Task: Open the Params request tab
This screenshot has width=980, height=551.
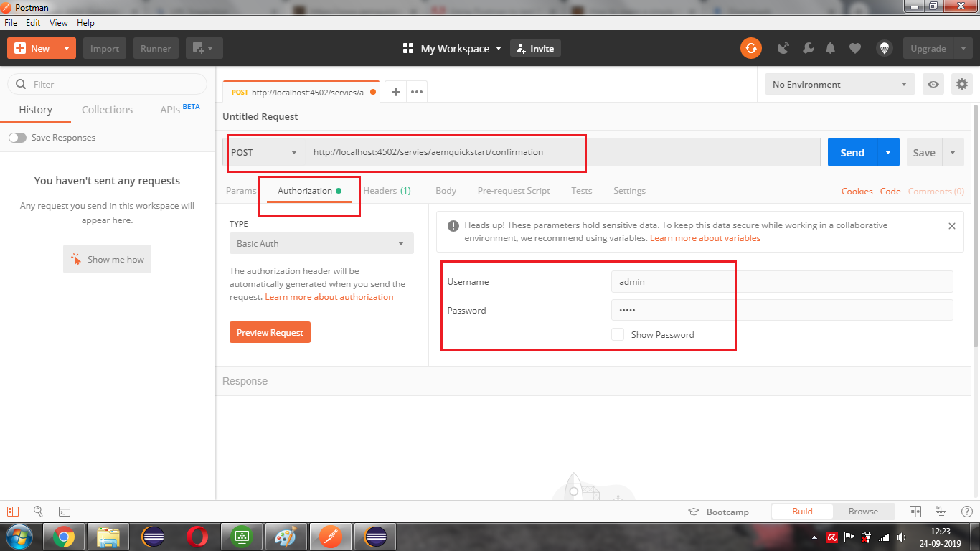Action: point(241,191)
